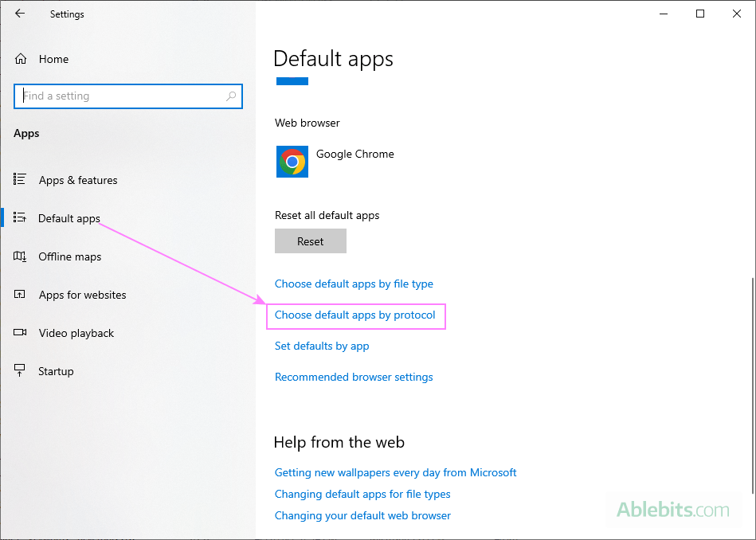The image size is (756, 540).
Task: Open Getting new wallpapers every day link
Action: [395, 472]
